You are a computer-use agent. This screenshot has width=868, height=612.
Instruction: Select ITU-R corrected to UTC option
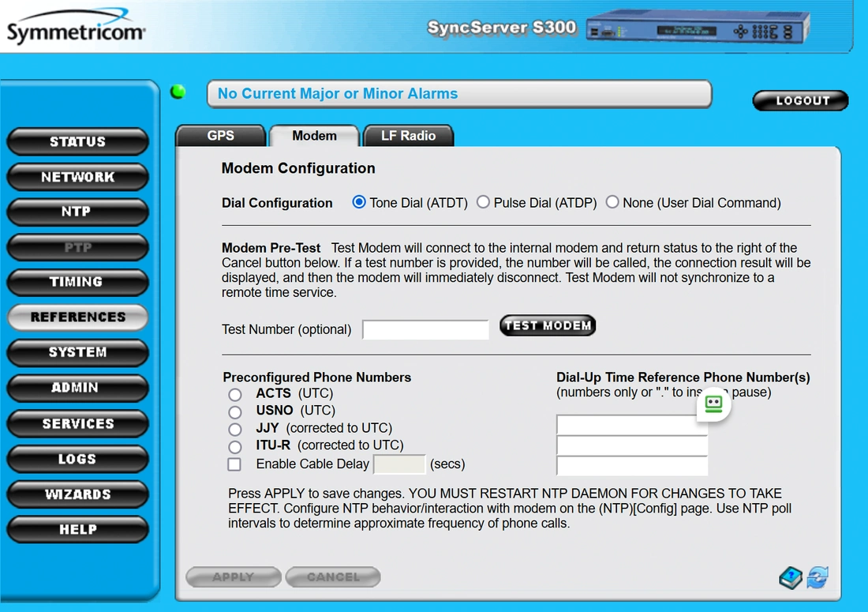coord(234,447)
